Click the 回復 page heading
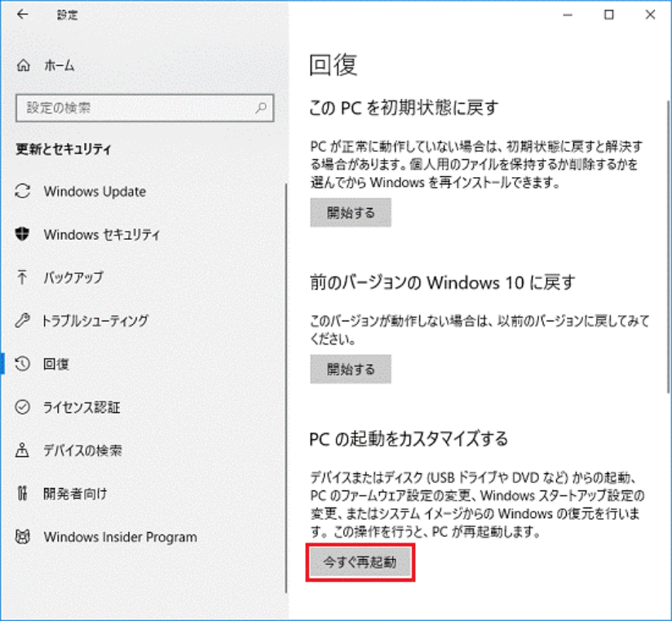Image resolution: width=672 pixels, height=621 pixels. [333, 64]
